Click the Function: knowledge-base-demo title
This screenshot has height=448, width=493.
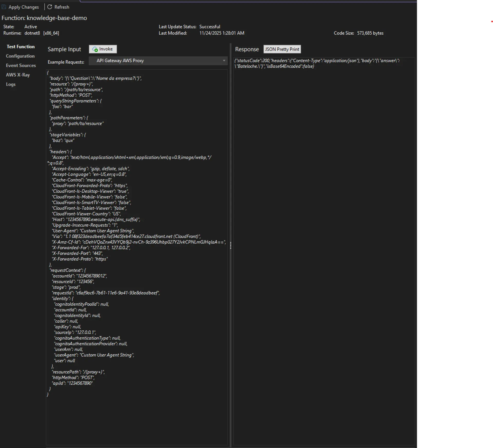[x=44, y=18]
